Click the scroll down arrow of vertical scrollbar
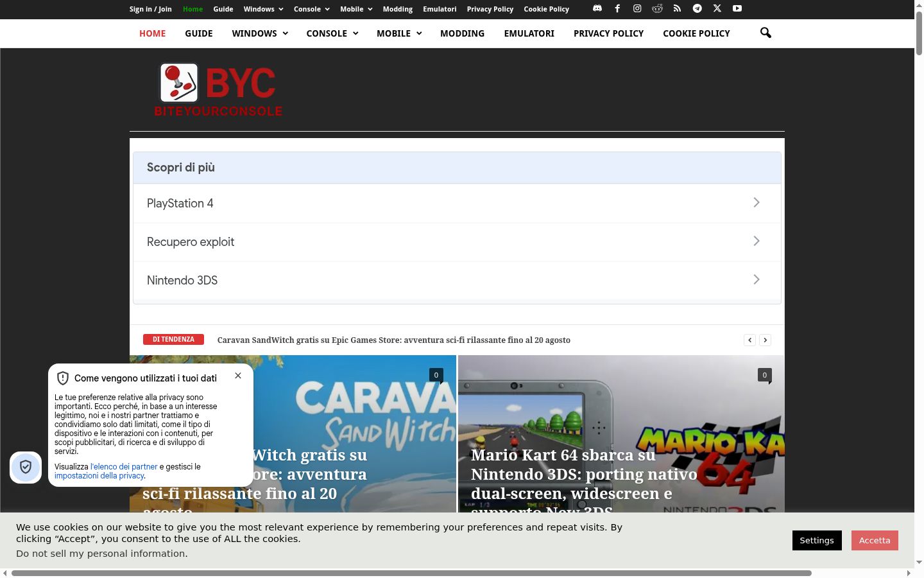The width and height of the screenshot is (924, 578). (x=919, y=563)
